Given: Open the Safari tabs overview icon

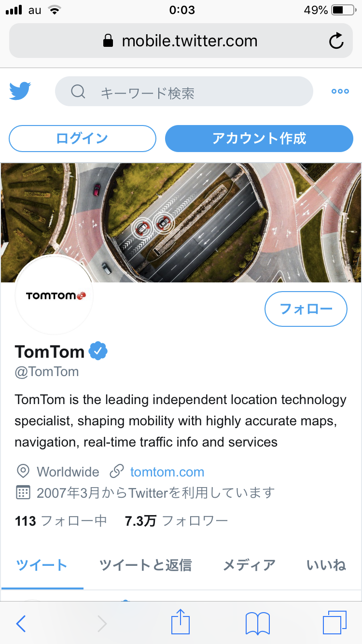Looking at the screenshot, I should click(x=334, y=623).
